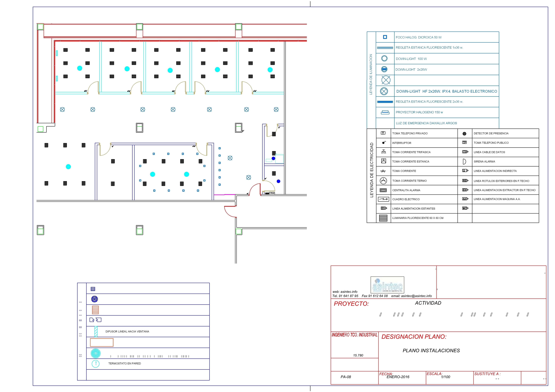Viewport: 555px width, 392px height.
Task: Select the INTERRUPTOR legend symbol
Action: coord(384,142)
